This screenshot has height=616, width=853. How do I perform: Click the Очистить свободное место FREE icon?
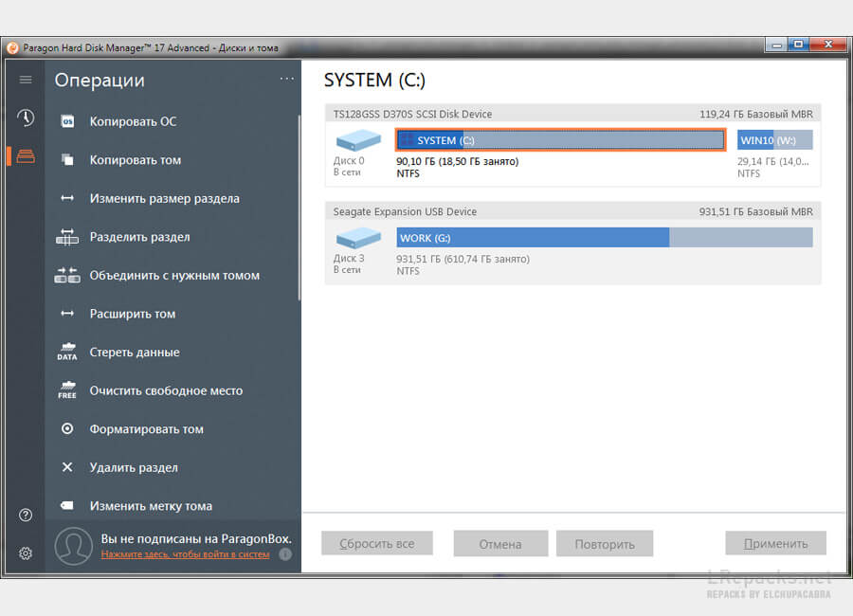[x=67, y=390]
